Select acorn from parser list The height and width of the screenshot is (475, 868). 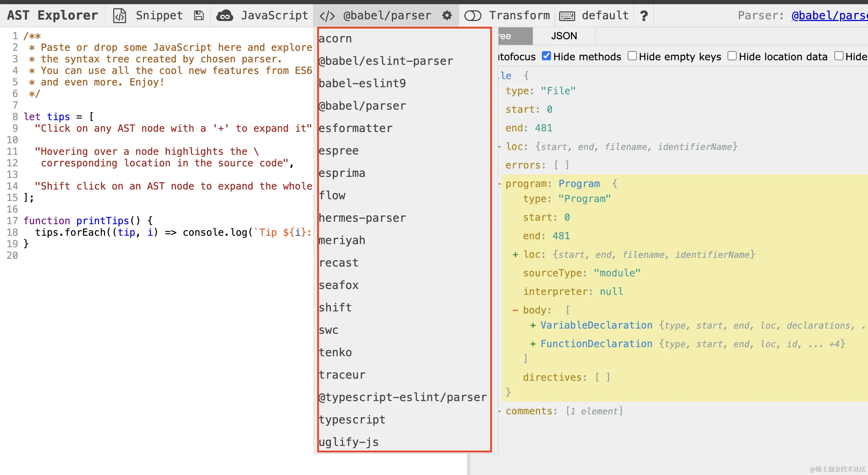335,39
